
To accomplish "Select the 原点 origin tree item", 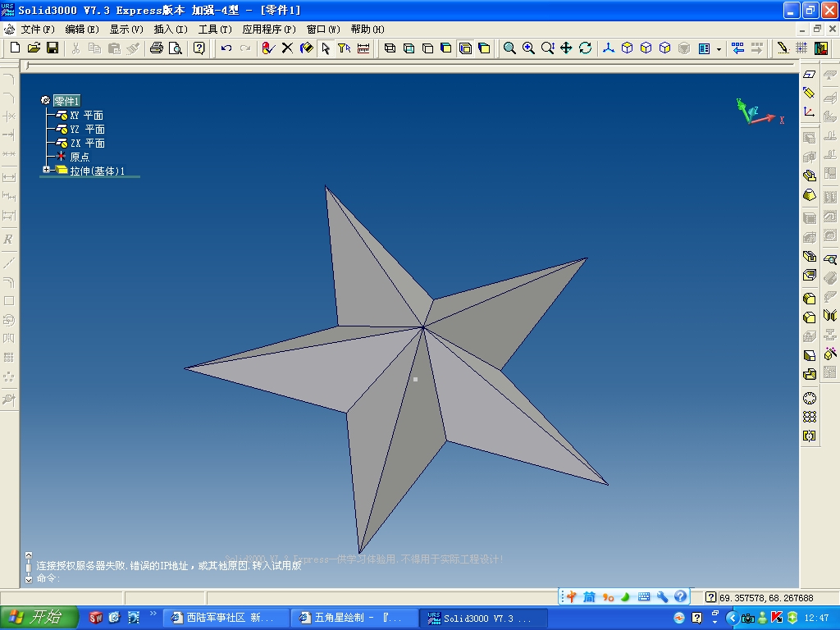I will point(80,157).
